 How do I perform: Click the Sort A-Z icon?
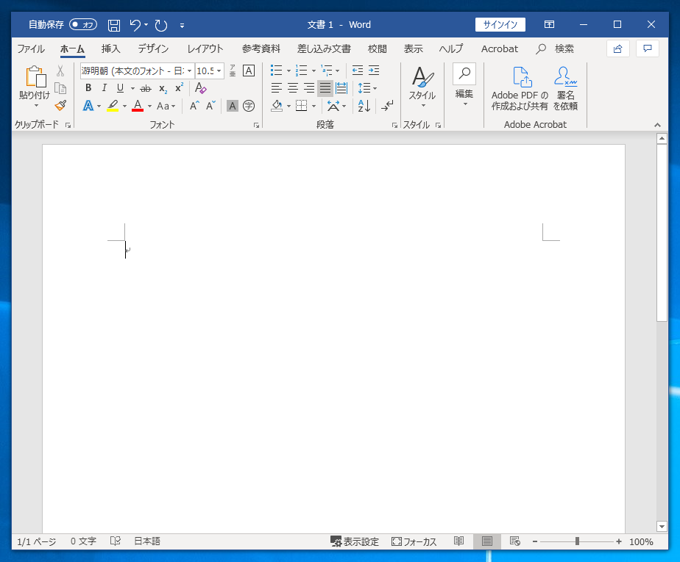364,105
